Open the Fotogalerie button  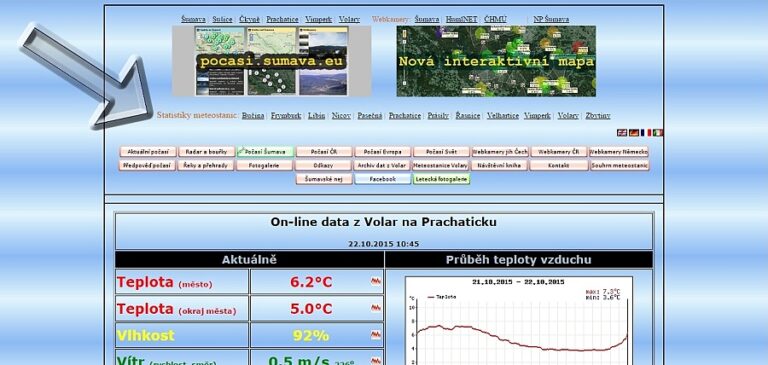(x=264, y=166)
